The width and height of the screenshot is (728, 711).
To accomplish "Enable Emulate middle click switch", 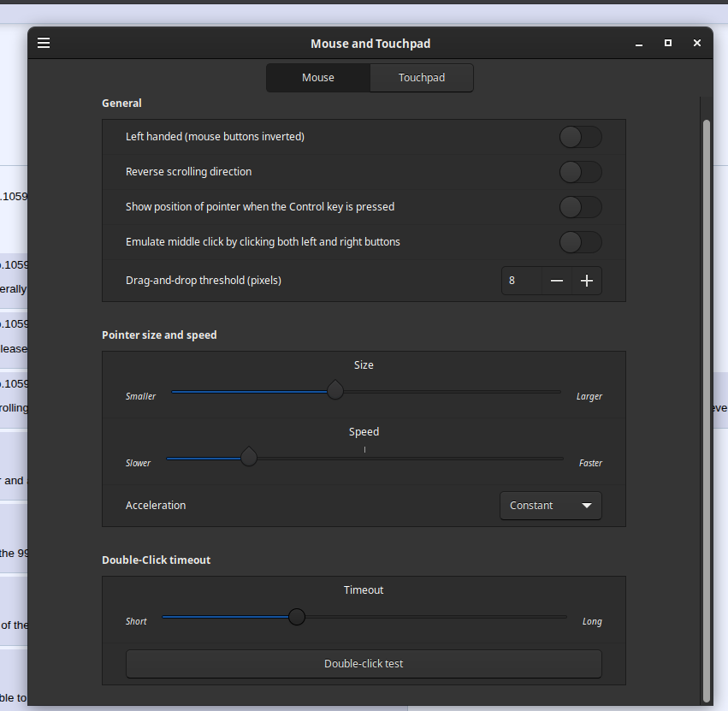I will pyautogui.click(x=580, y=242).
